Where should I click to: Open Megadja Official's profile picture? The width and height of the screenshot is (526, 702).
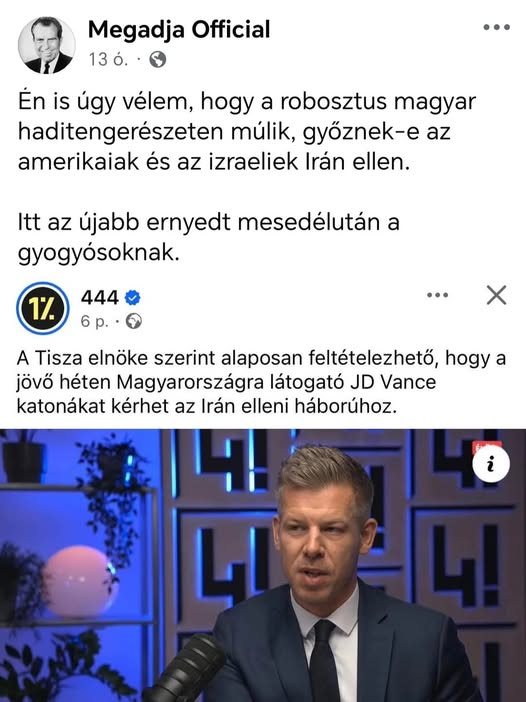click(x=46, y=44)
